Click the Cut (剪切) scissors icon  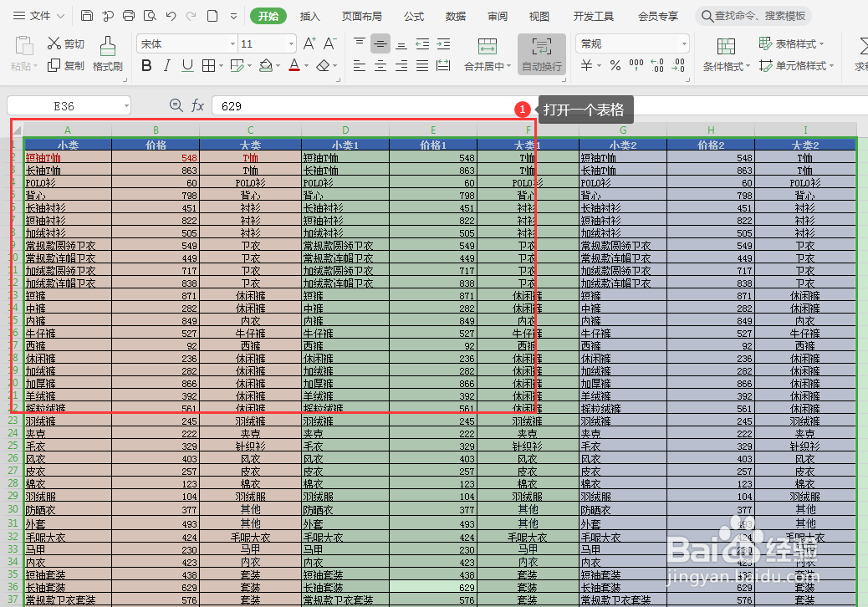pos(54,43)
